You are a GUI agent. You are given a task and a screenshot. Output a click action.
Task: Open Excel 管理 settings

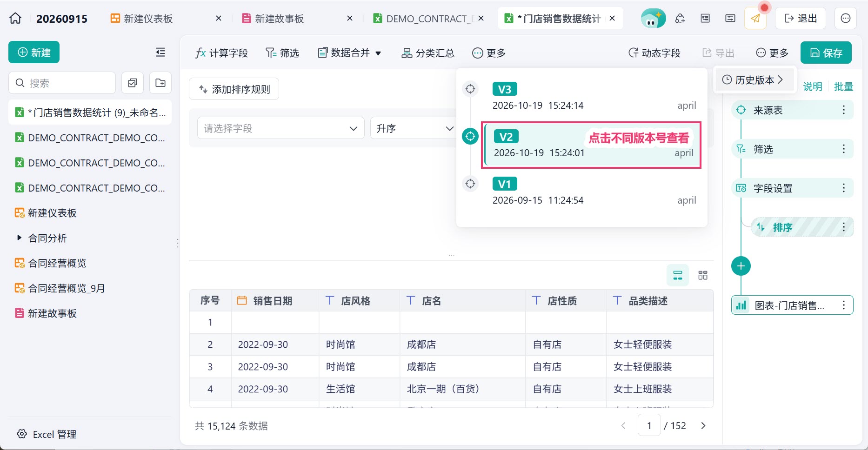coord(47,434)
